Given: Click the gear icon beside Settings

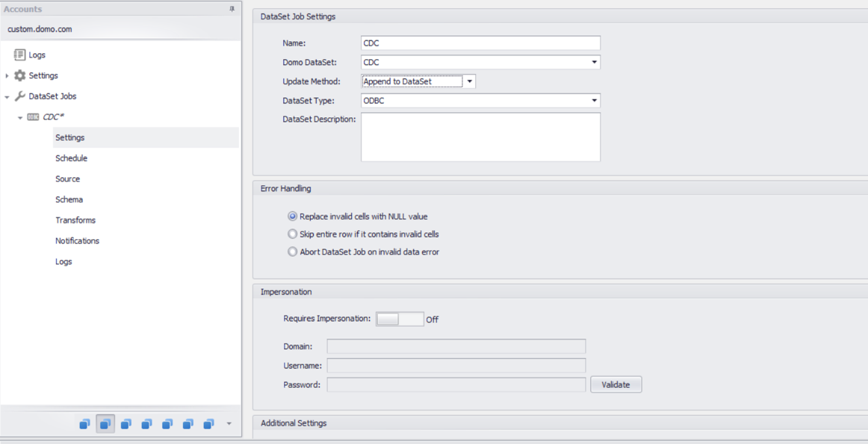Looking at the screenshot, I should tap(20, 75).
